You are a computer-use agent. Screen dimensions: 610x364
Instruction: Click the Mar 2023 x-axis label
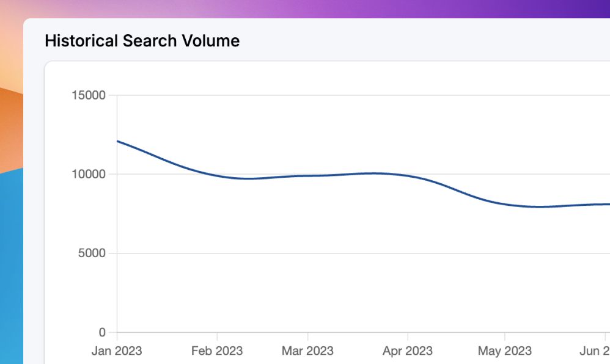(x=307, y=351)
